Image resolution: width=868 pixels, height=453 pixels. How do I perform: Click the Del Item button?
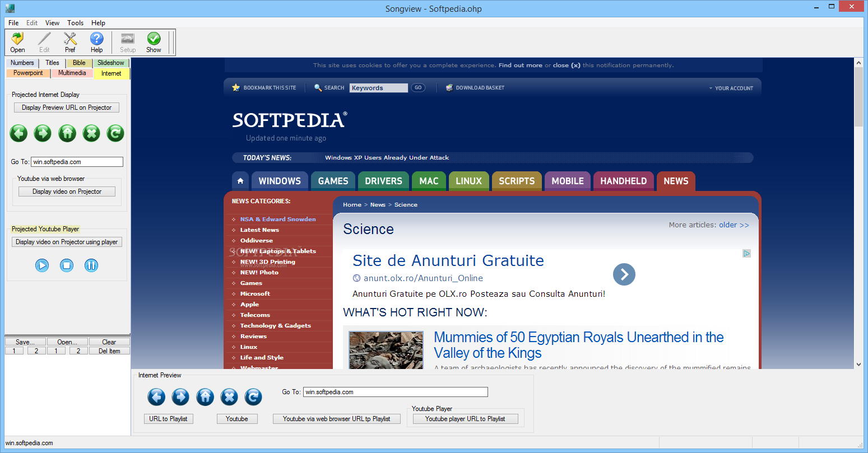109,351
